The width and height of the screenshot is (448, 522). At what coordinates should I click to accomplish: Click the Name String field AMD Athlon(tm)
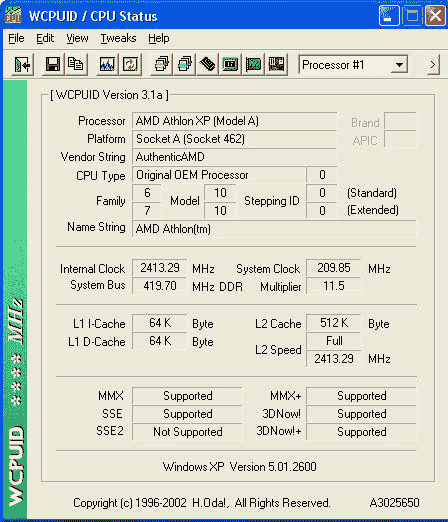pos(274,229)
